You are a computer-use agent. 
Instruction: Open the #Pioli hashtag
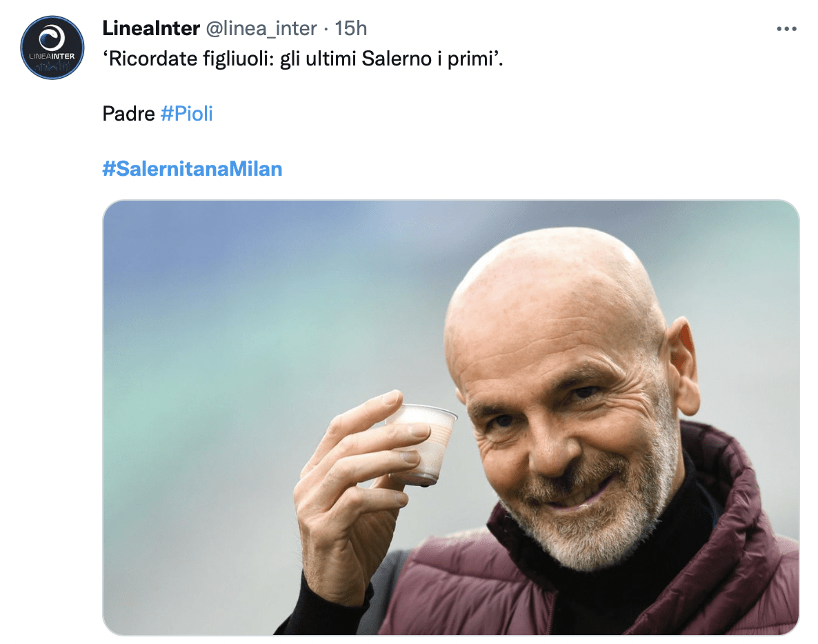point(186,114)
